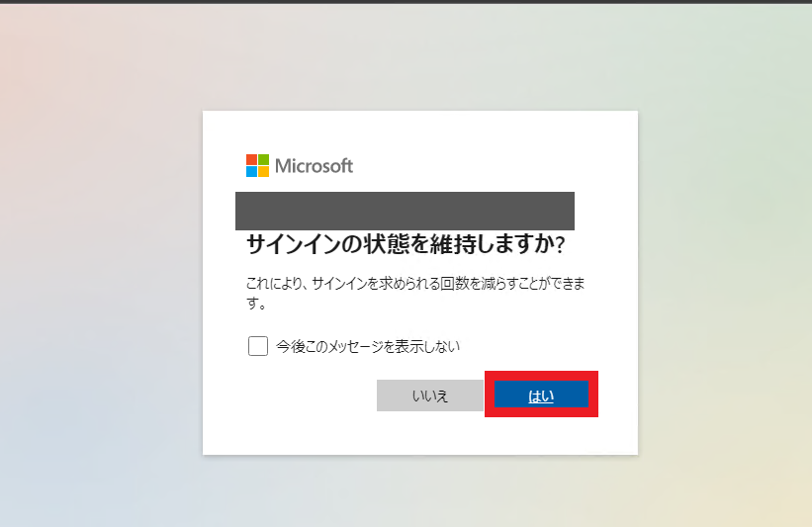
Task: Click the red square of Microsoft logo
Action: (x=251, y=159)
